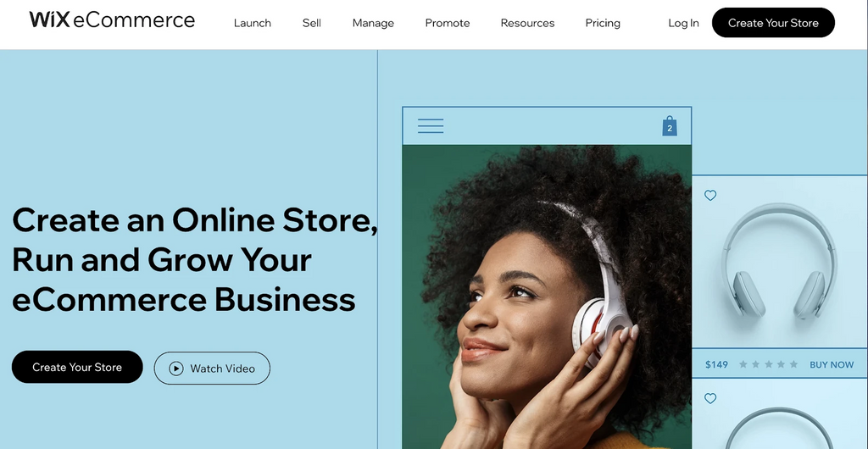Go to the Pricing page

coord(603,23)
